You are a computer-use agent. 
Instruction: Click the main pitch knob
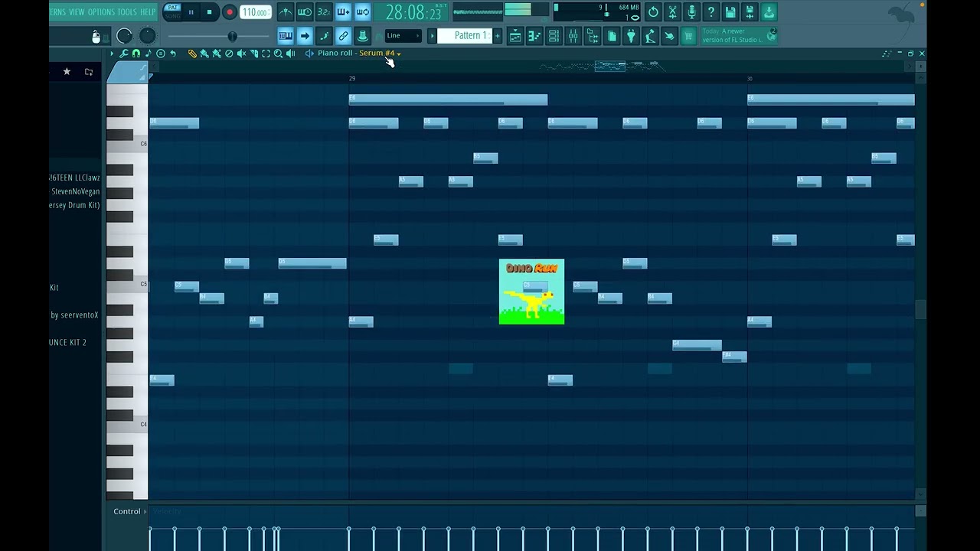(147, 36)
